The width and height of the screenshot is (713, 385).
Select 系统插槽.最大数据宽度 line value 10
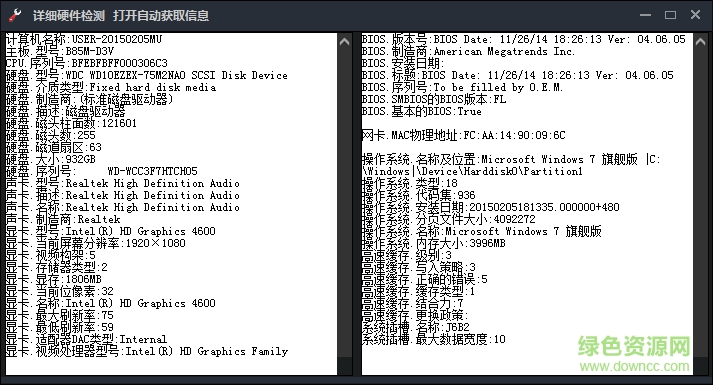click(433, 339)
